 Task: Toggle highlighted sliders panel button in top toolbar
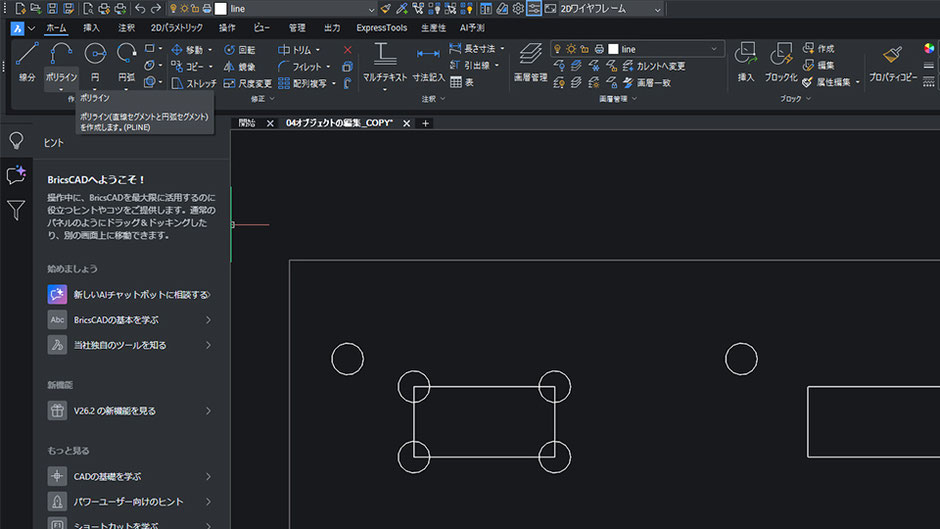click(534, 8)
